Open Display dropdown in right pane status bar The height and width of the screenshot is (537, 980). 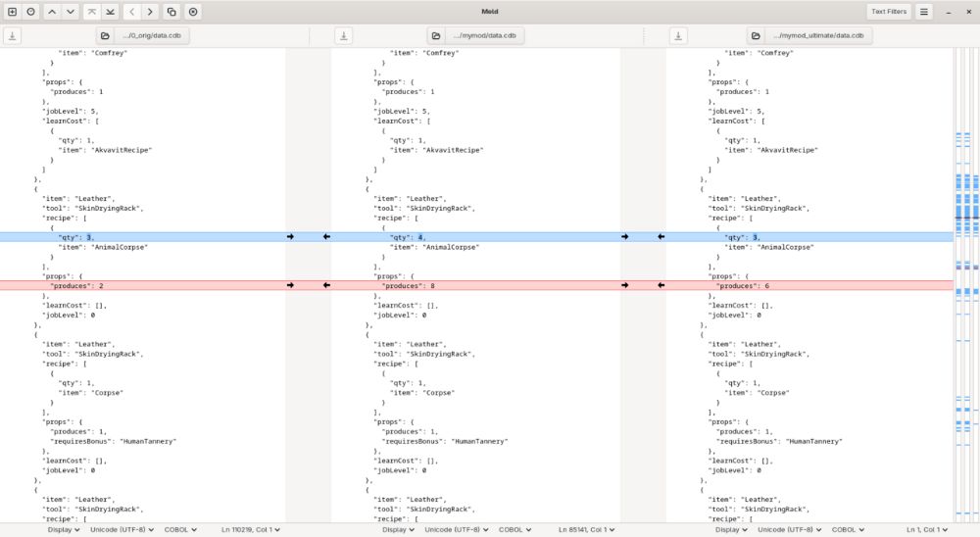tap(731, 529)
